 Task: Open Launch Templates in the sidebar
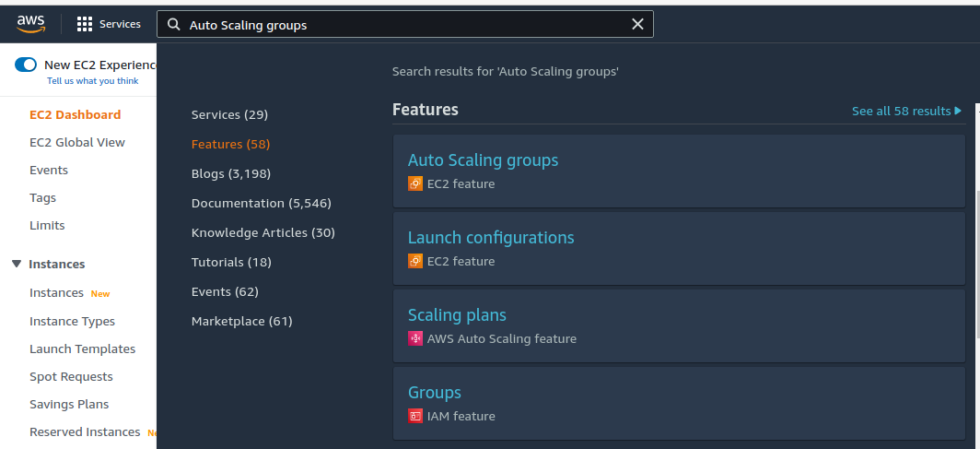pos(82,349)
